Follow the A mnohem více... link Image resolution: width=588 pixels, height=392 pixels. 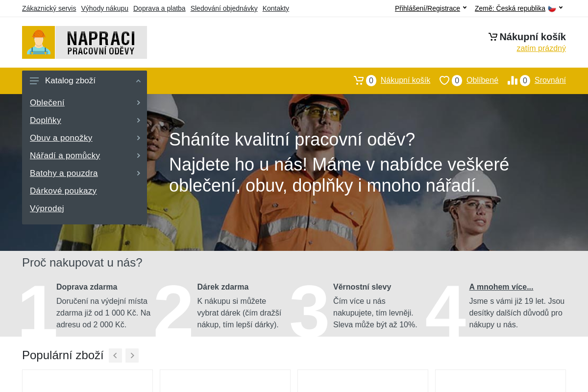pyautogui.click(x=501, y=287)
